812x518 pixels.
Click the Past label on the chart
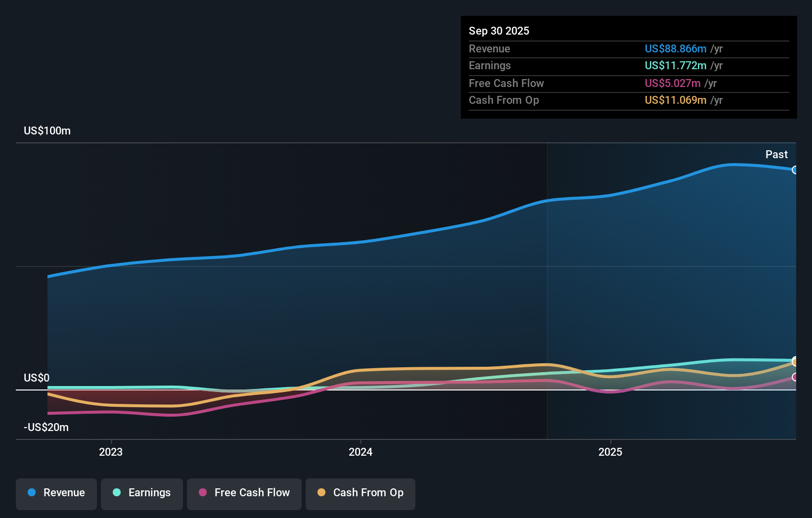(x=776, y=154)
